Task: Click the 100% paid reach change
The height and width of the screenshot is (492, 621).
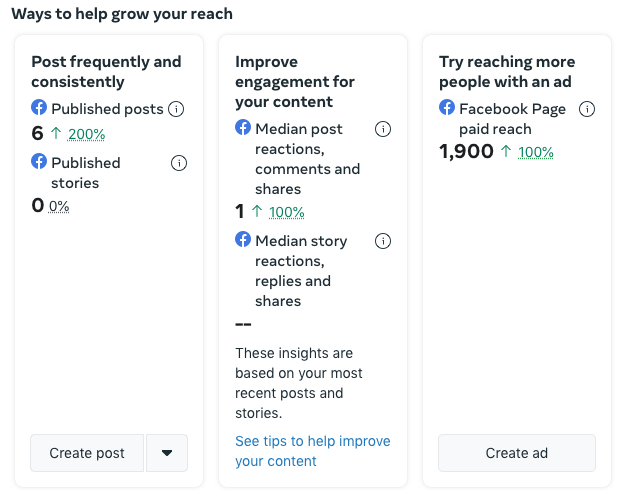Action: pyautogui.click(x=535, y=152)
